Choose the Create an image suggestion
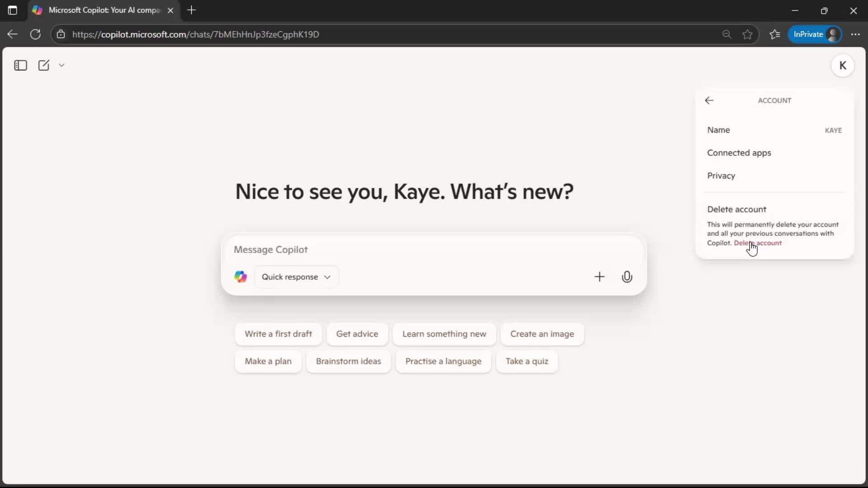 542,334
